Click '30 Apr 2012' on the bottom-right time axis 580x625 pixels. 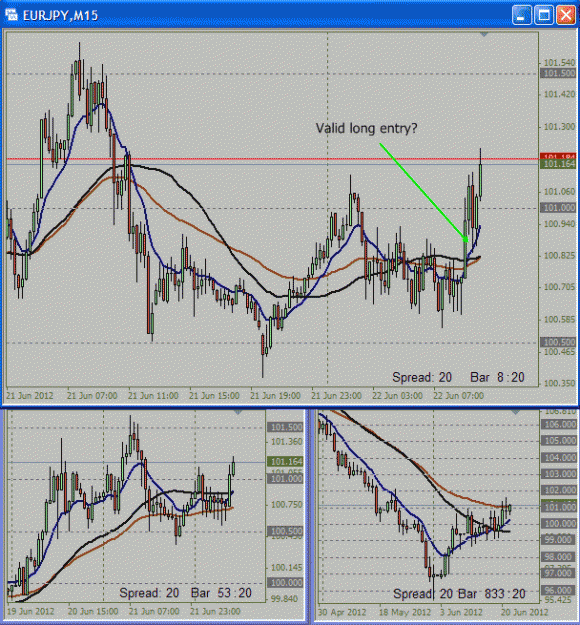coord(342,612)
